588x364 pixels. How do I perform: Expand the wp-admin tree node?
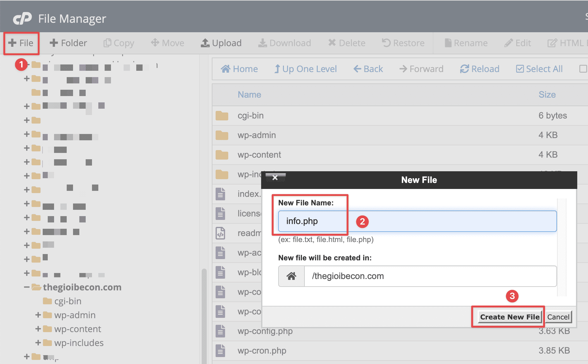tap(38, 315)
